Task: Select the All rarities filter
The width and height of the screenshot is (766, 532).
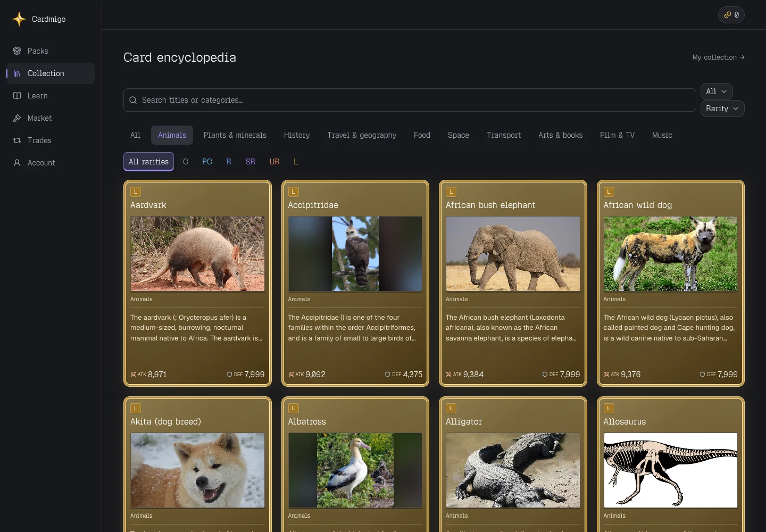Action: tap(148, 162)
